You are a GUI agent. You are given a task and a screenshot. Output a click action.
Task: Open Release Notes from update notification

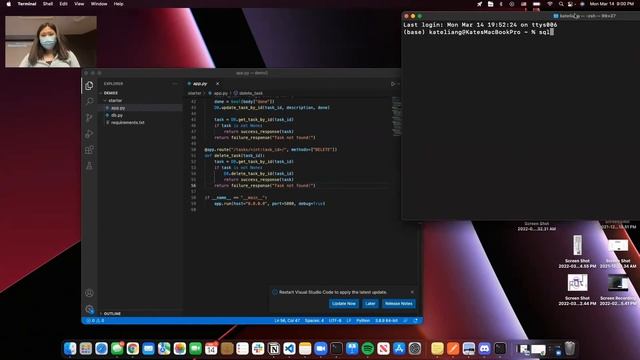tap(398, 304)
